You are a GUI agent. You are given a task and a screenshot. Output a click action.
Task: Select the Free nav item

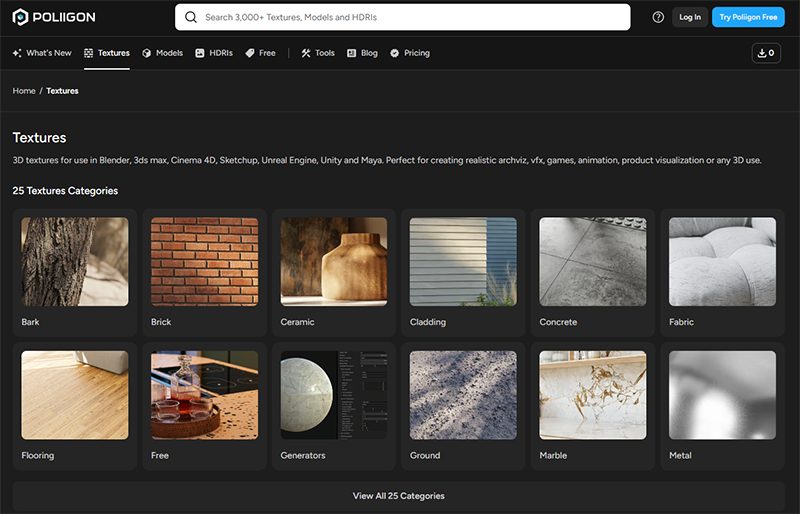pos(261,53)
